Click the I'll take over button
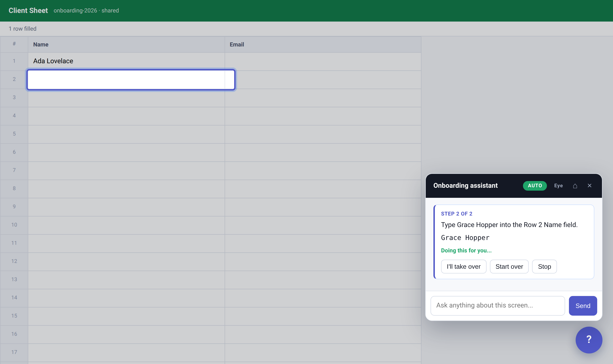Image resolution: width=613 pixels, height=364 pixels. click(x=463, y=266)
